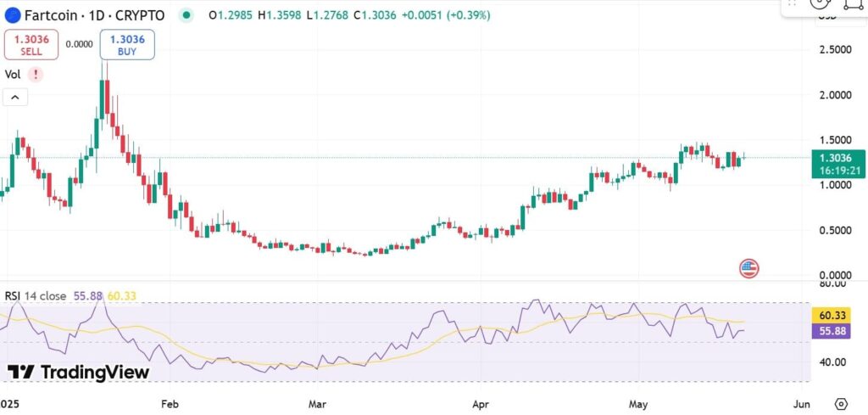
Task: Open symbol search via Fartcoin 1D CRYPTO title
Action: coord(93,15)
